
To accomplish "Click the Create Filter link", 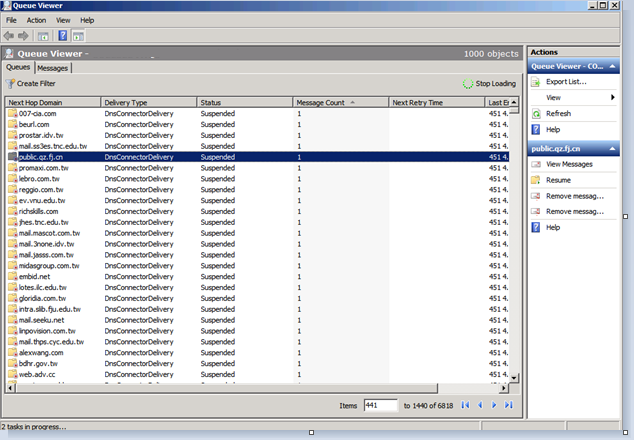I will click(x=36, y=84).
